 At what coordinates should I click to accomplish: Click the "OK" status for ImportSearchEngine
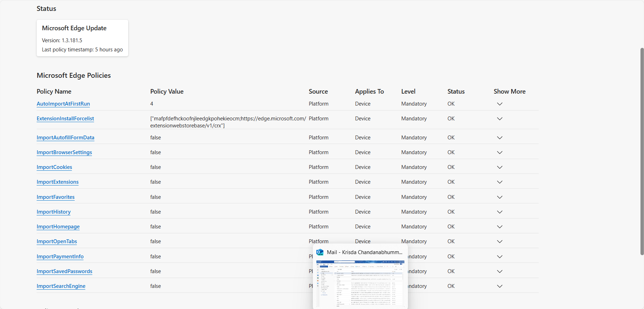tap(451, 286)
